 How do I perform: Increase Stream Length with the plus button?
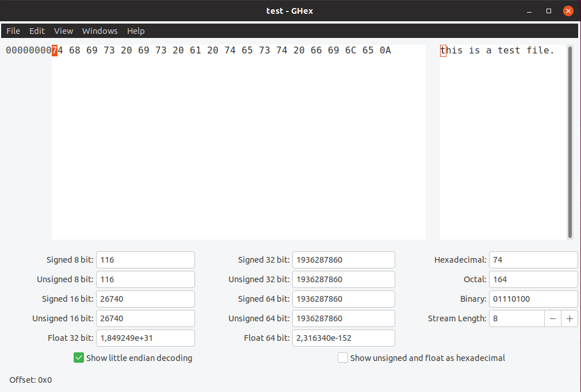point(569,318)
